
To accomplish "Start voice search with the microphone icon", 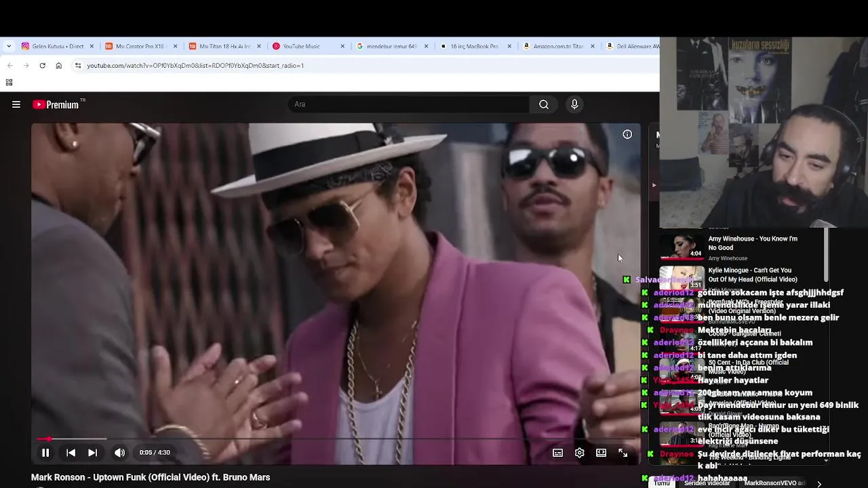I will 574,104.
